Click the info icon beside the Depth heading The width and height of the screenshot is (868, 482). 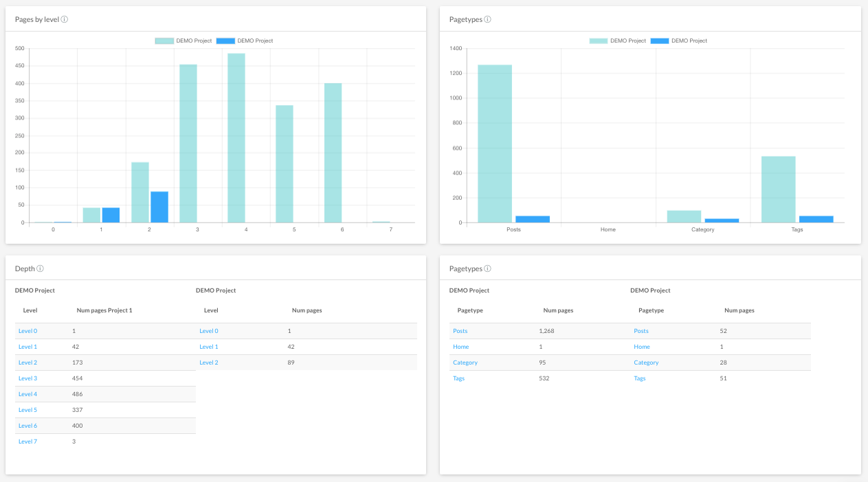pyautogui.click(x=41, y=268)
